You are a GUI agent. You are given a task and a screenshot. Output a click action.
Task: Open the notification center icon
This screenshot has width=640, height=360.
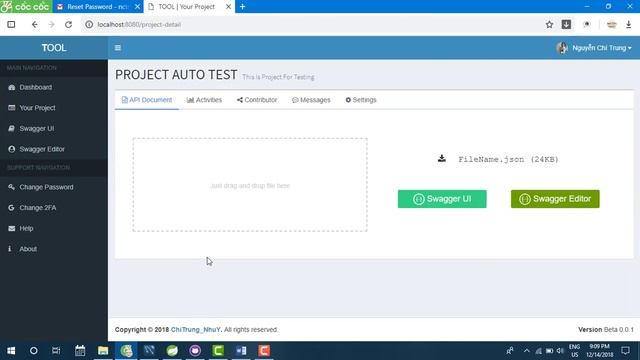coord(625,351)
